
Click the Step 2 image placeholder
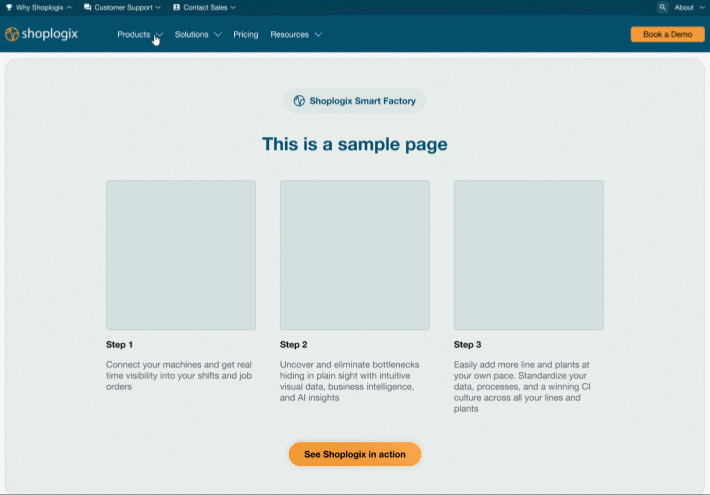click(x=355, y=255)
